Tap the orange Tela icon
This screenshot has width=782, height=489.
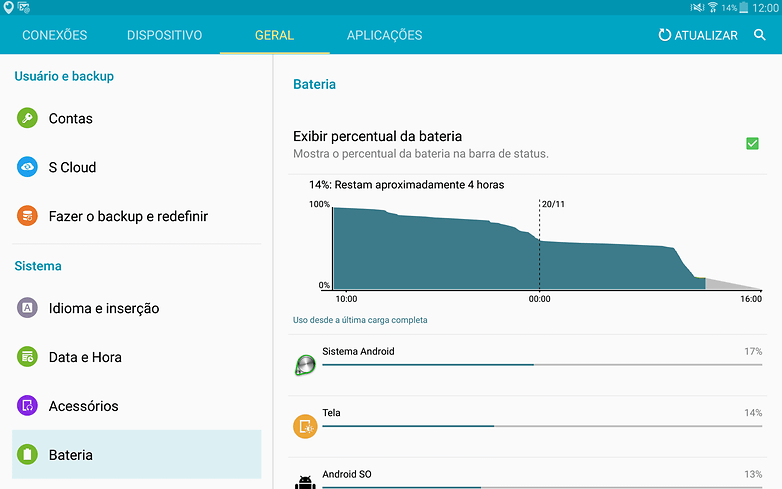coord(305,427)
